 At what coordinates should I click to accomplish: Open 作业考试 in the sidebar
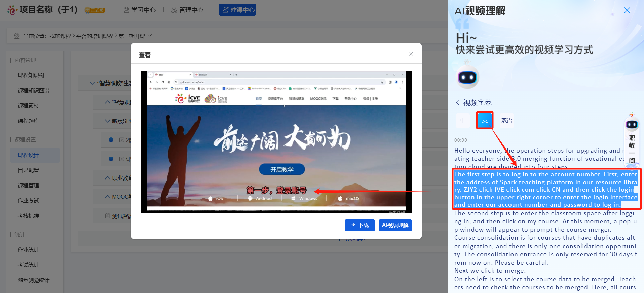coord(28,201)
